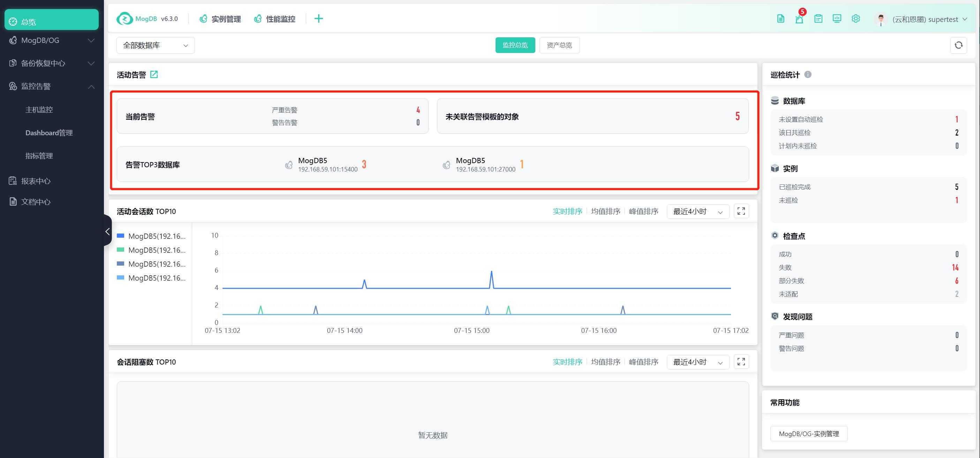This screenshot has height=458, width=980.
Task: Add new tab with plus icon
Action: point(318,18)
